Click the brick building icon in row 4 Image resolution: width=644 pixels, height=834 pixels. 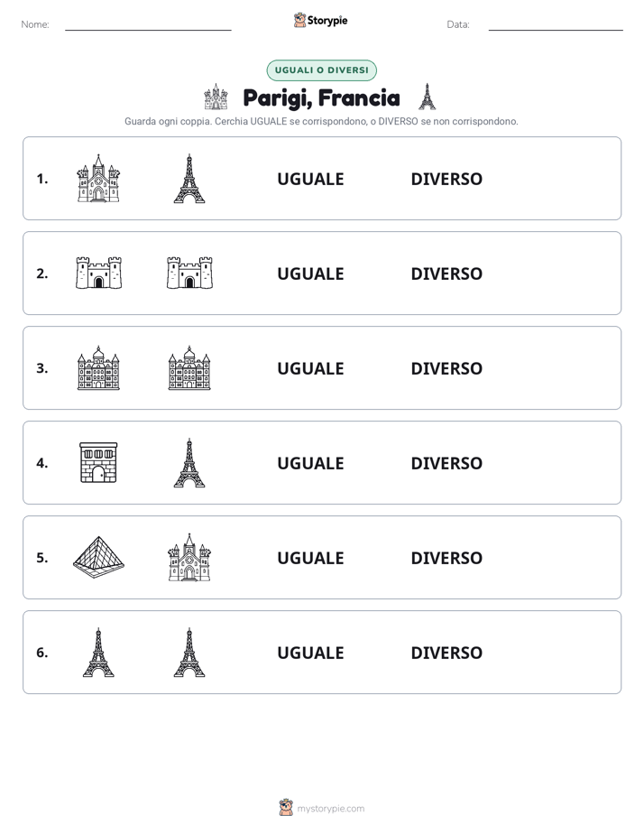click(98, 462)
